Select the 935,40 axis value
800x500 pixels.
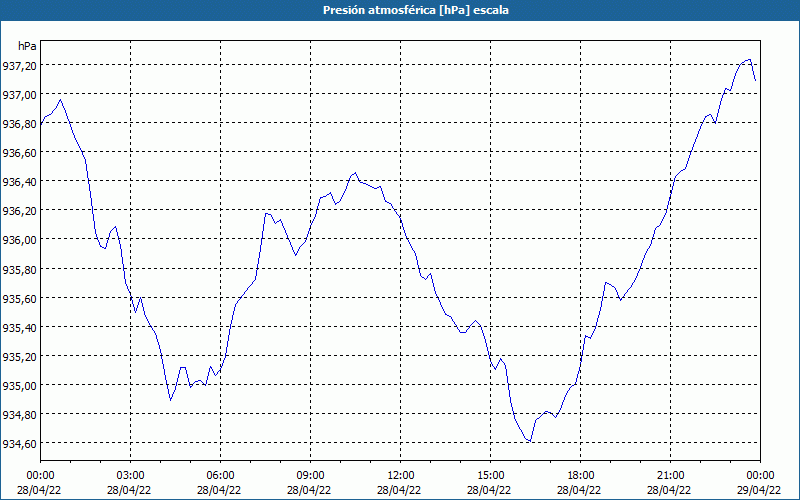[19, 327]
